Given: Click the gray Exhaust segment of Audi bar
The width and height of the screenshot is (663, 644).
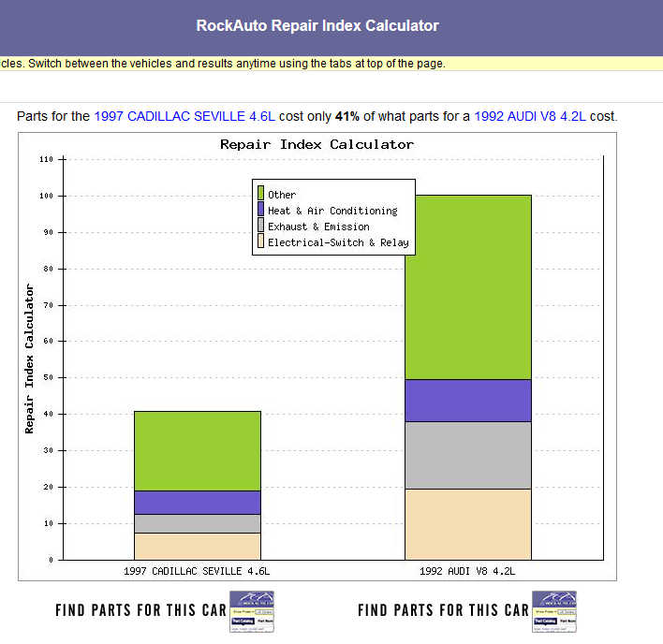Looking at the screenshot, I should point(468,456).
